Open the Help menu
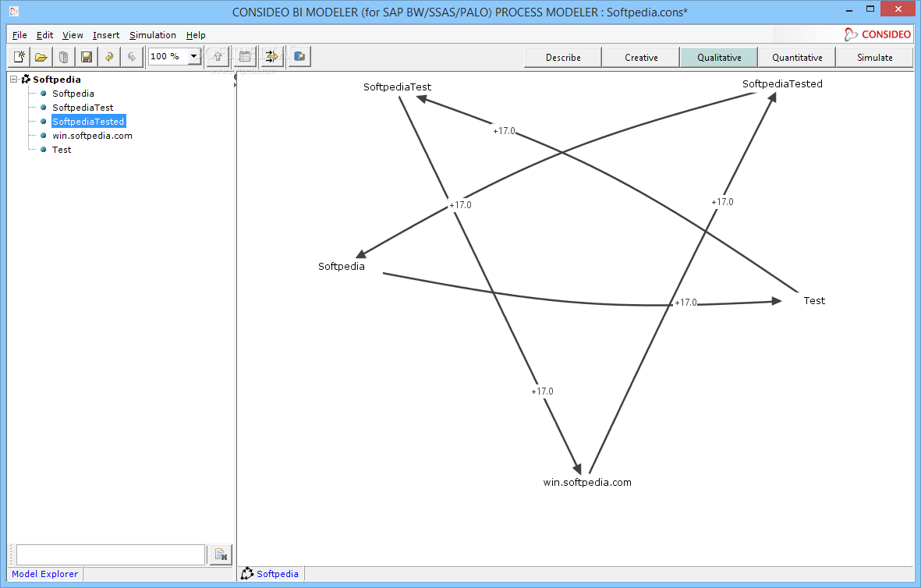This screenshot has width=921, height=588. tap(196, 35)
